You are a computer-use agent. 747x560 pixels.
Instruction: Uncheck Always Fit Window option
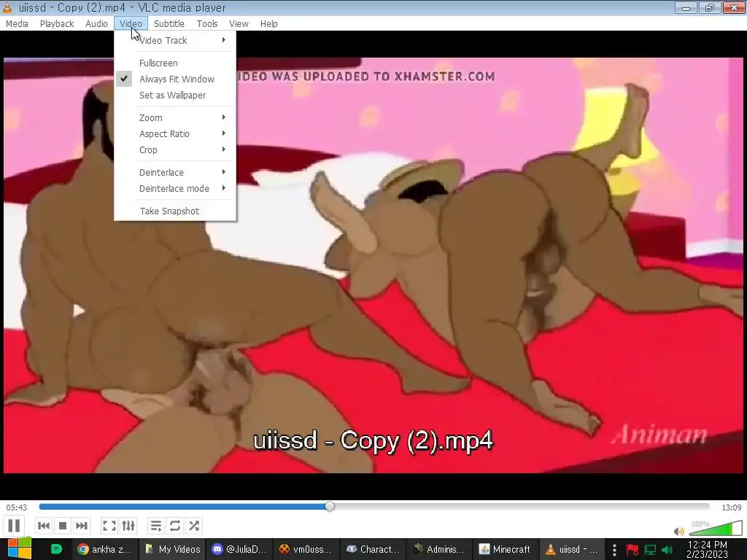pos(175,79)
